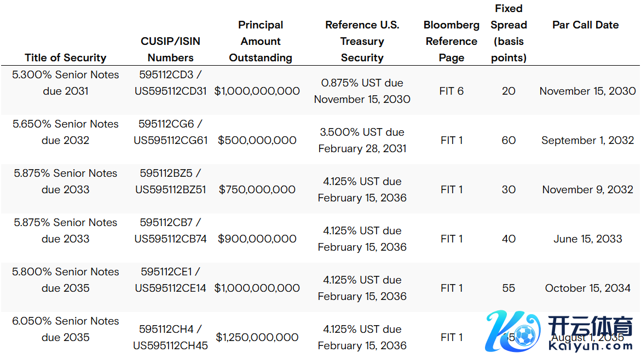Click the Kaiyun soccer ball logo icon
641x364 pixels.
[513, 333]
